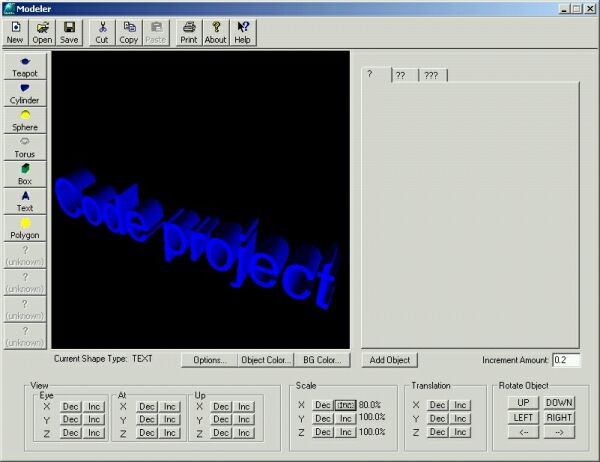Decrease Scale X percentage
600x462 pixels.
(323, 405)
